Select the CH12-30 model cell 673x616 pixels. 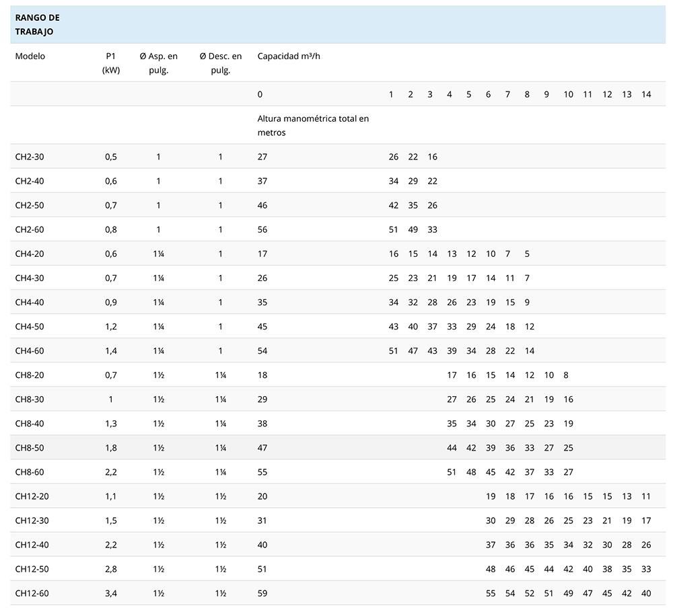tap(32, 521)
